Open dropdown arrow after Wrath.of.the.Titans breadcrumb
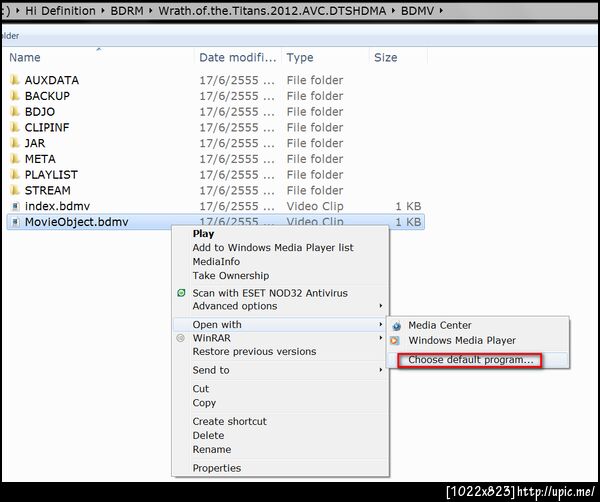Image resolution: width=600 pixels, height=502 pixels. click(x=393, y=11)
